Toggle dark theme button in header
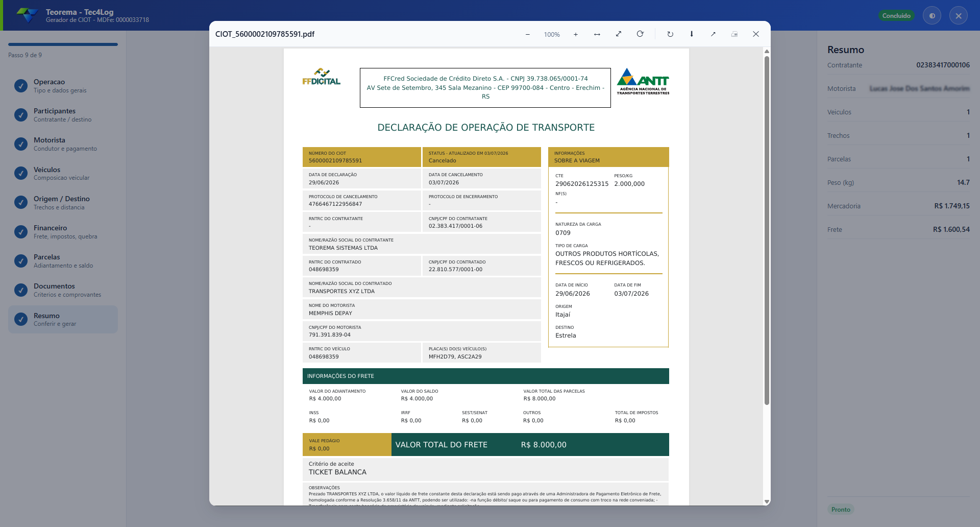The image size is (980, 527). click(932, 16)
